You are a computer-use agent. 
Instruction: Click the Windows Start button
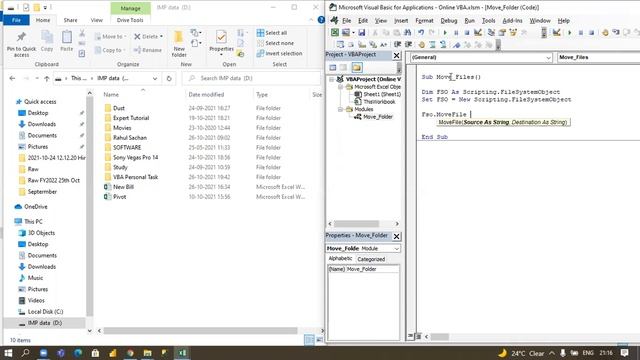[8, 353]
